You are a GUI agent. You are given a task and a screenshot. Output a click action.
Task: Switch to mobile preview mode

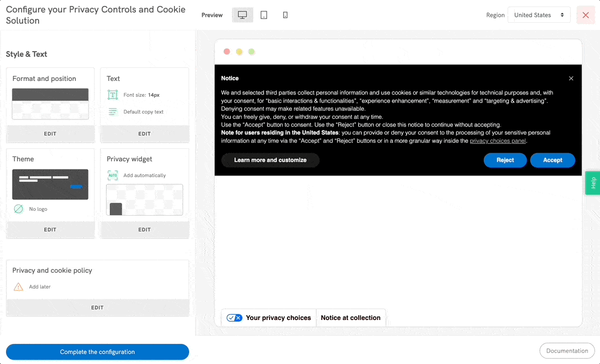coord(285,15)
